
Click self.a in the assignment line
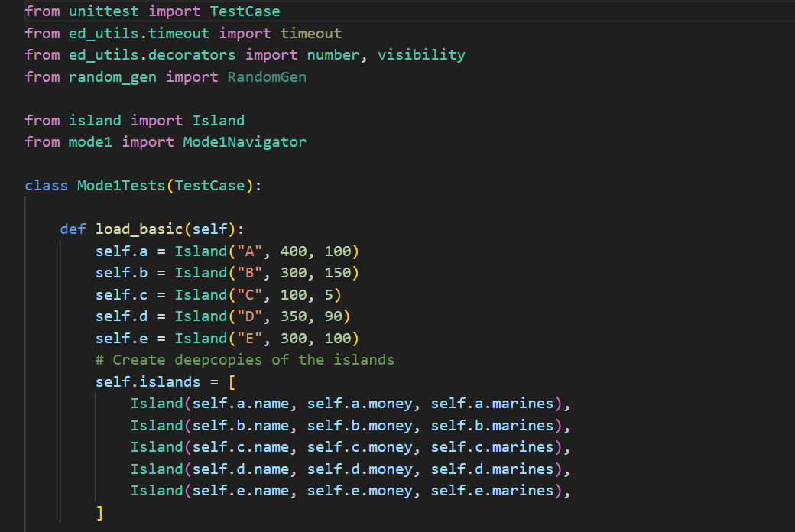(122, 251)
